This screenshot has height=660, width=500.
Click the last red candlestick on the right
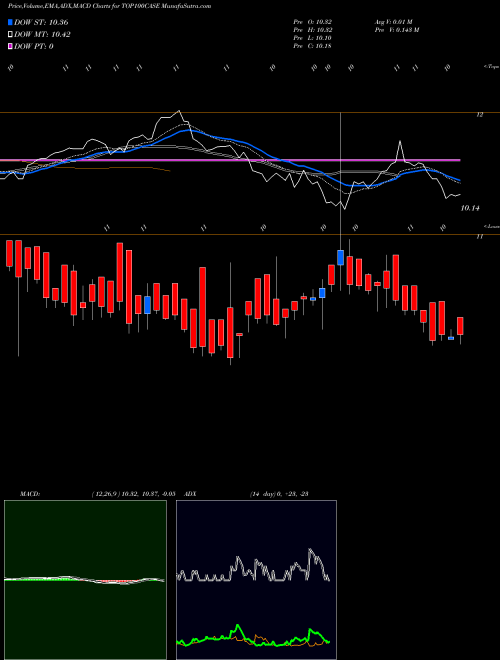[460, 326]
